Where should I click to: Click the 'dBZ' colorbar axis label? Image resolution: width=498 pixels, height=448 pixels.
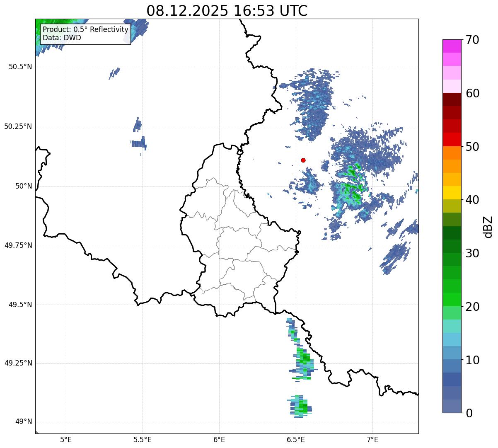pyautogui.click(x=488, y=227)
